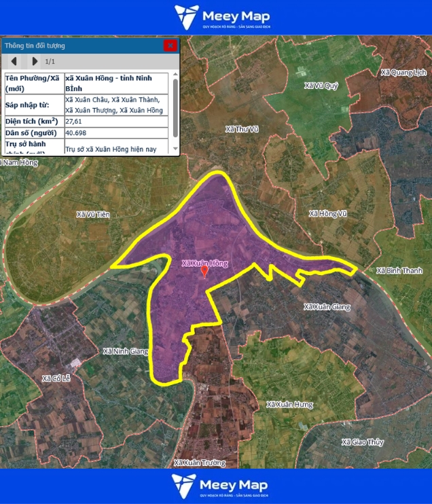
Task: Click the Xã Giao Thủy map label
Action: click(363, 442)
